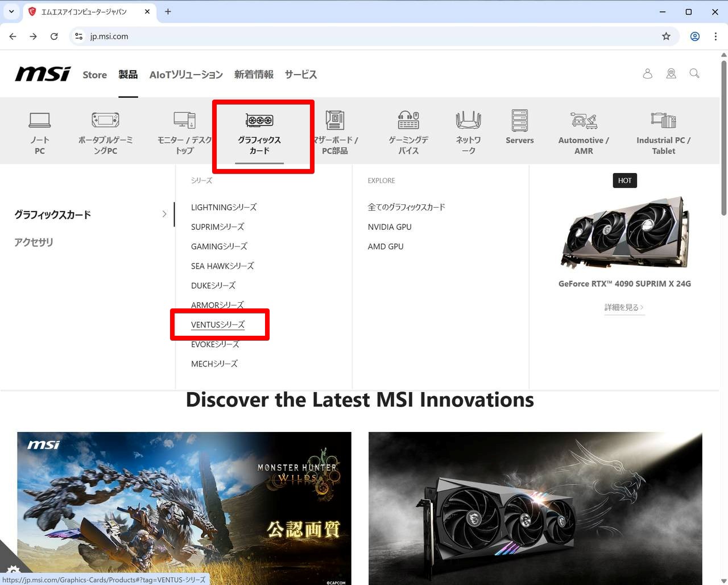Open AMD GPU link
Viewport: 728px width, 585px height.
click(x=386, y=246)
